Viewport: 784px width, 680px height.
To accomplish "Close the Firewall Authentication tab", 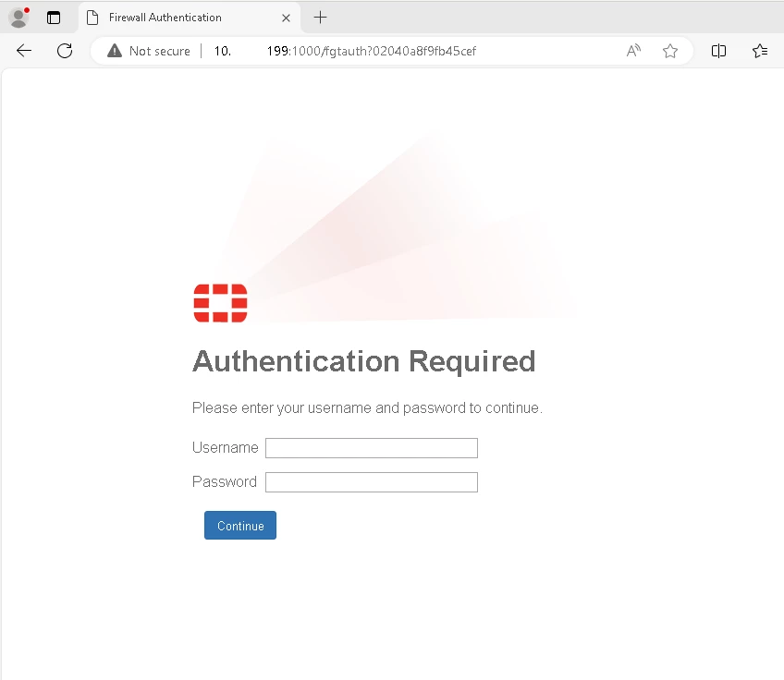I will 286,18.
